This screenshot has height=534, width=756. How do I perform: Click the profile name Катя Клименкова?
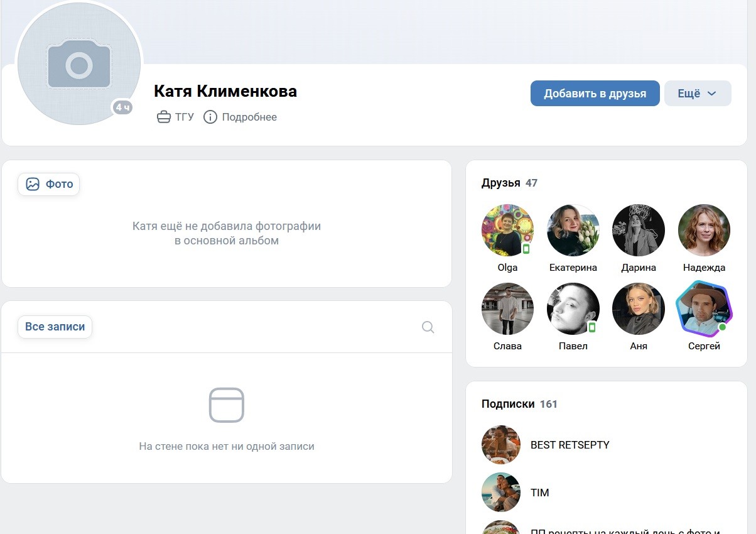[225, 91]
